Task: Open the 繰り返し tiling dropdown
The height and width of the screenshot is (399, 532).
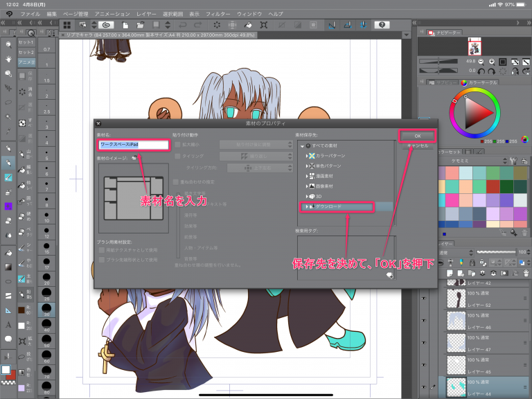Action: (x=256, y=157)
